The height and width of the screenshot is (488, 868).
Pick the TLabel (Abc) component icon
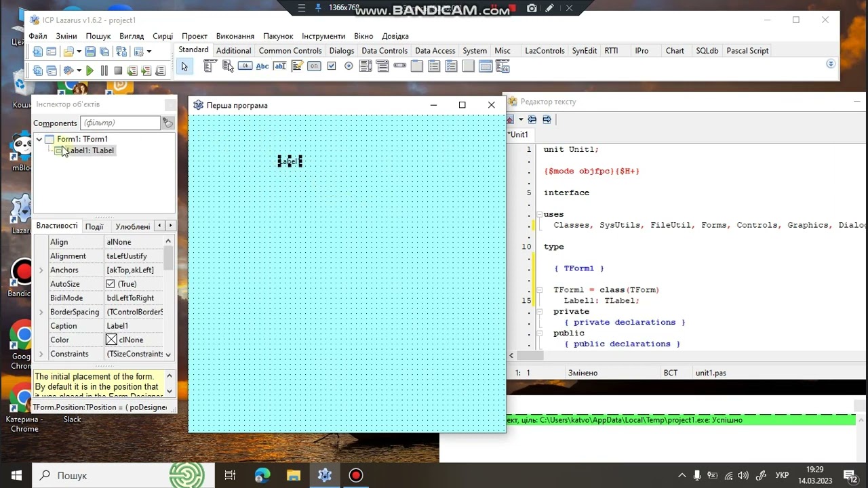click(x=262, y=66)
